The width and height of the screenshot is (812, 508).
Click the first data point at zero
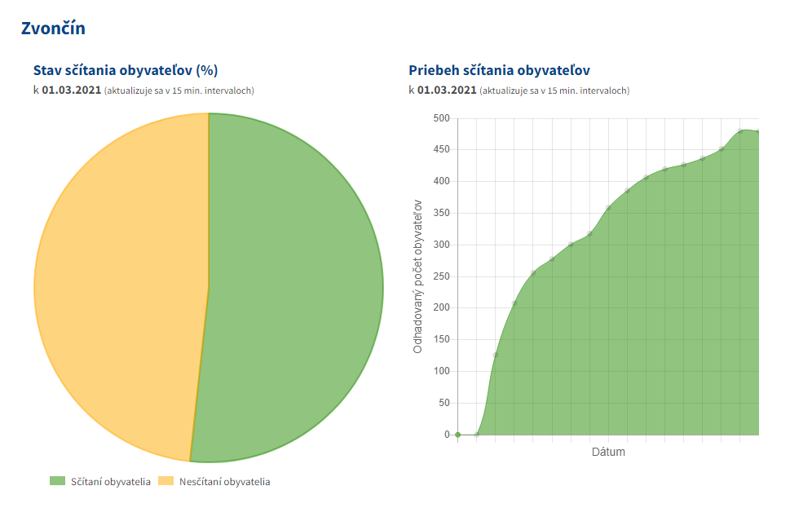[x=458, y=435]
